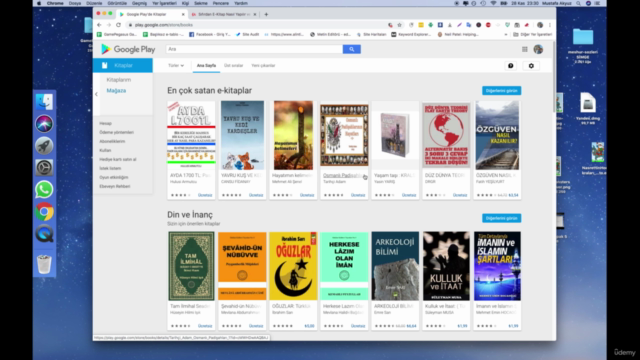The width and height of the screenshot is (640, 360).
Task: Click Diğerlerini görün for En çok satan
Action: pyautogui.click(x=501, y=91)
